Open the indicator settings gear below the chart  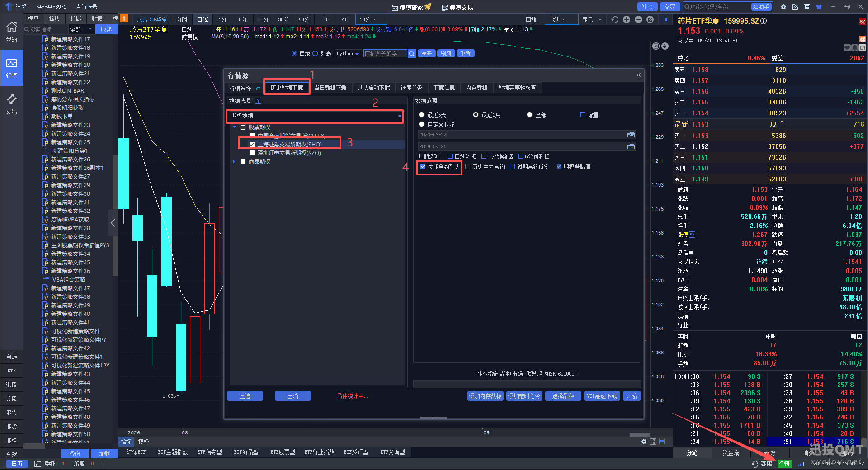point(644,442)
